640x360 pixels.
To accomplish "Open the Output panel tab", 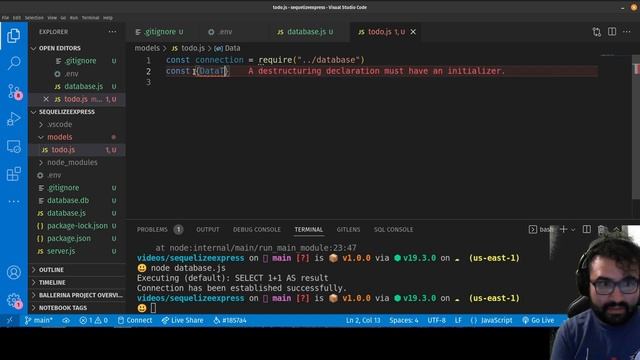I will pos(208,229).
